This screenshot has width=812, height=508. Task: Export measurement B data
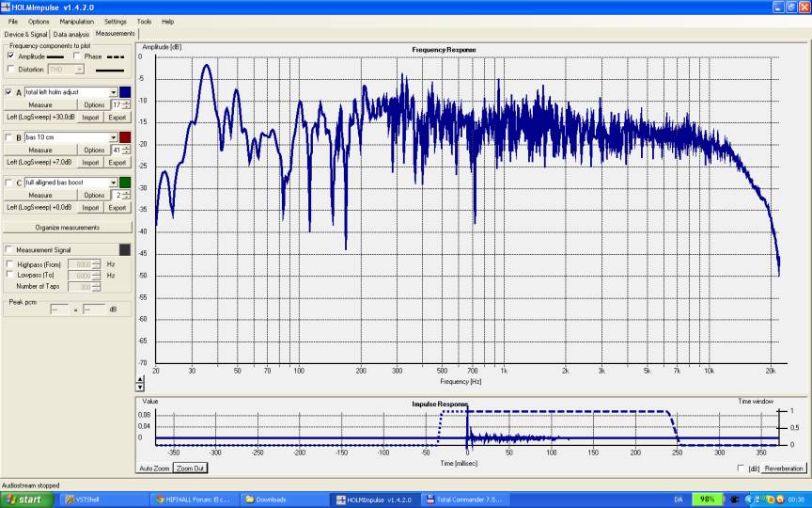coord(117,163)
